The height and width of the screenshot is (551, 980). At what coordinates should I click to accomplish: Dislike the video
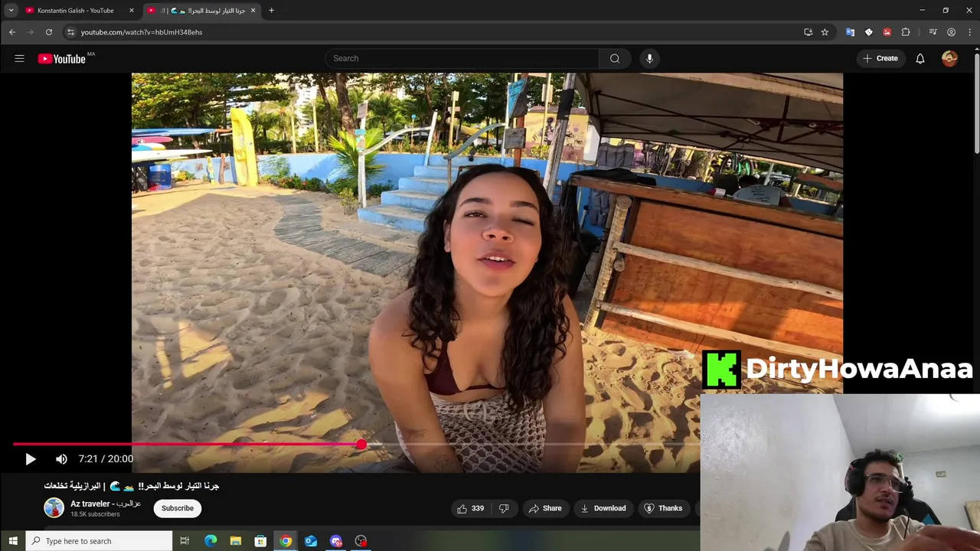504,508
